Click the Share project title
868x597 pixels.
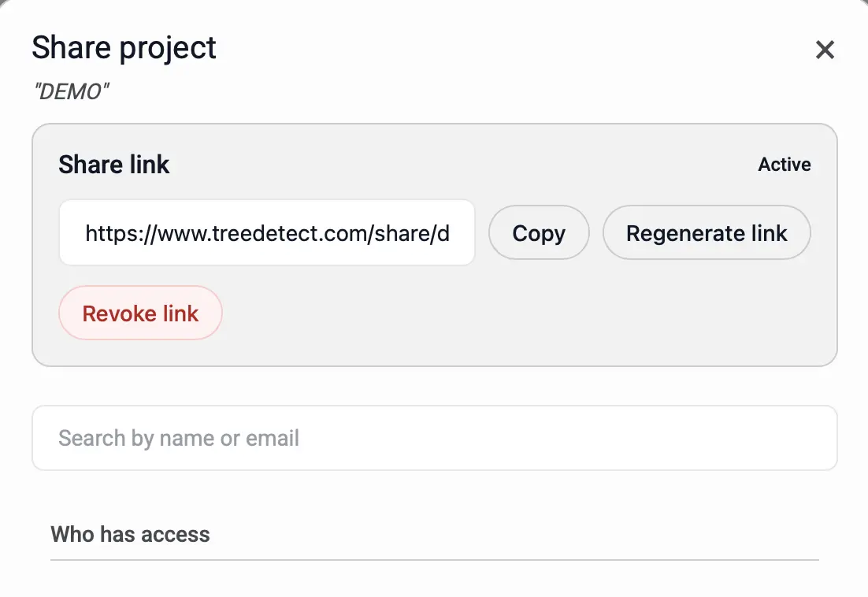point(124,48)
